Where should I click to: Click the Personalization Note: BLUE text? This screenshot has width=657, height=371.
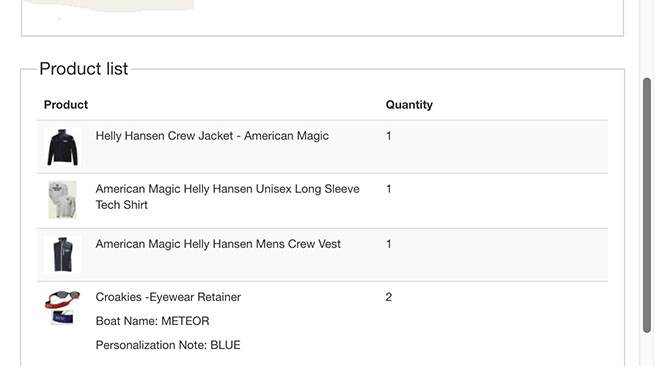(x=168, y=345)
